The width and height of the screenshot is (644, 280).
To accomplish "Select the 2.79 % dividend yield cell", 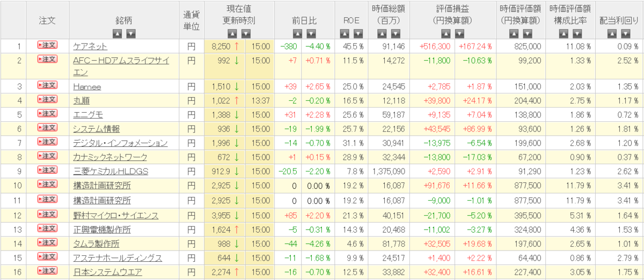I will (x=620, y=258).
